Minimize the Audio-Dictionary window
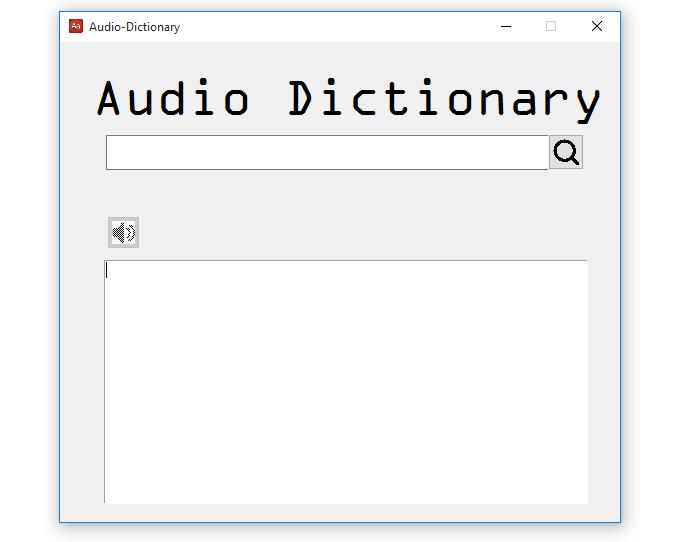This screenshot has width=682, height=542. [506, 27]
